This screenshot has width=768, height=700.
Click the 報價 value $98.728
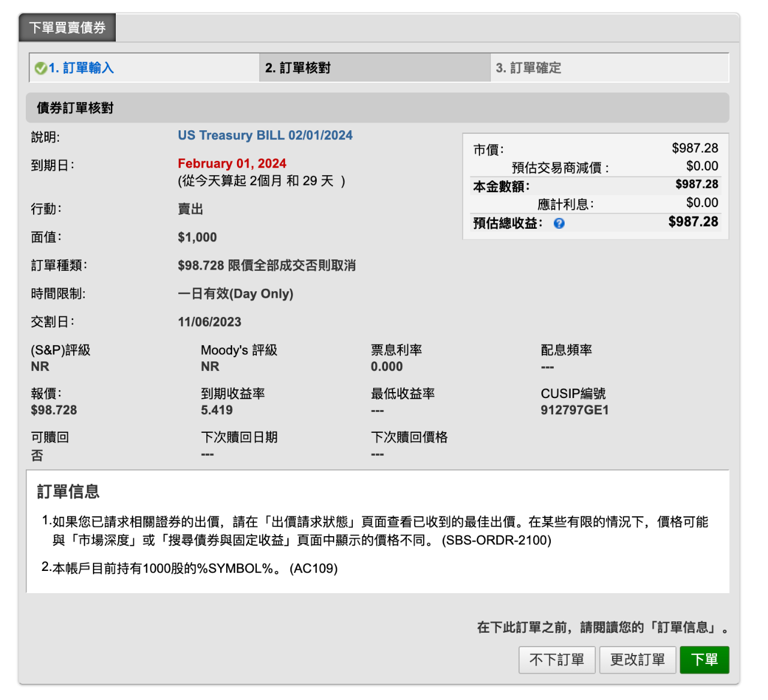pos(53,409)
